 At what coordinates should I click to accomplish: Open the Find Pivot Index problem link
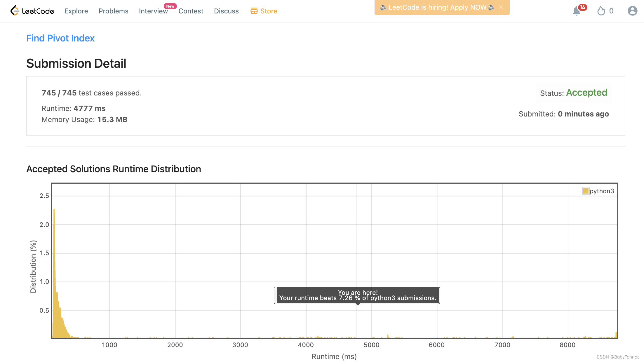click(x=60, y=38)
